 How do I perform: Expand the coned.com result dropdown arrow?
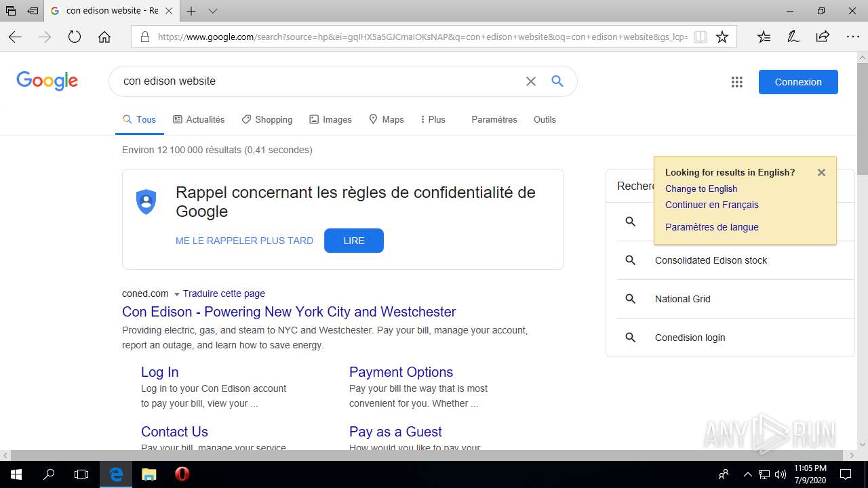click(177, 294)
